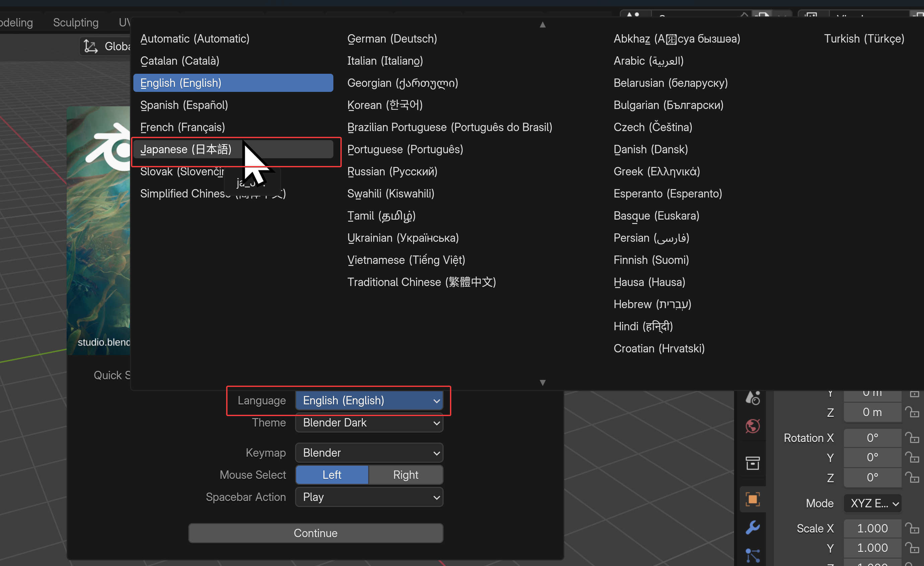Click the transform orientation axes icon
Viewport: 924px width, 566px height.
coord(90,46)
